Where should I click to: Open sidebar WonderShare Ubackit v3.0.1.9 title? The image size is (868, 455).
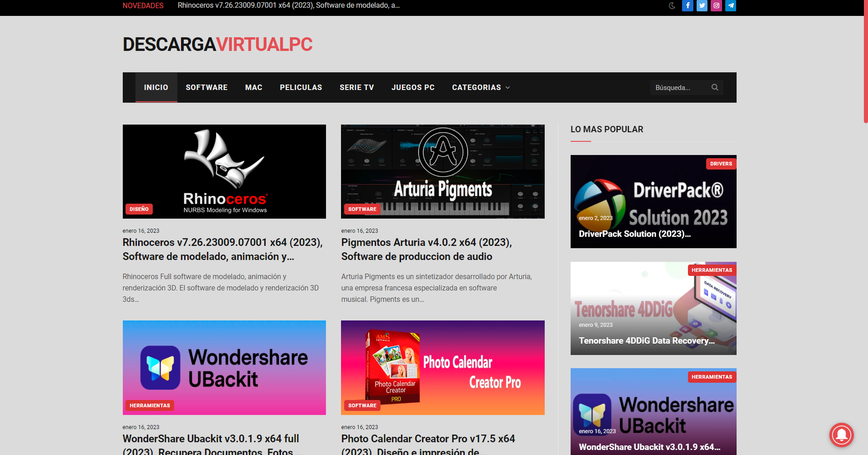(x=650, y=447)
